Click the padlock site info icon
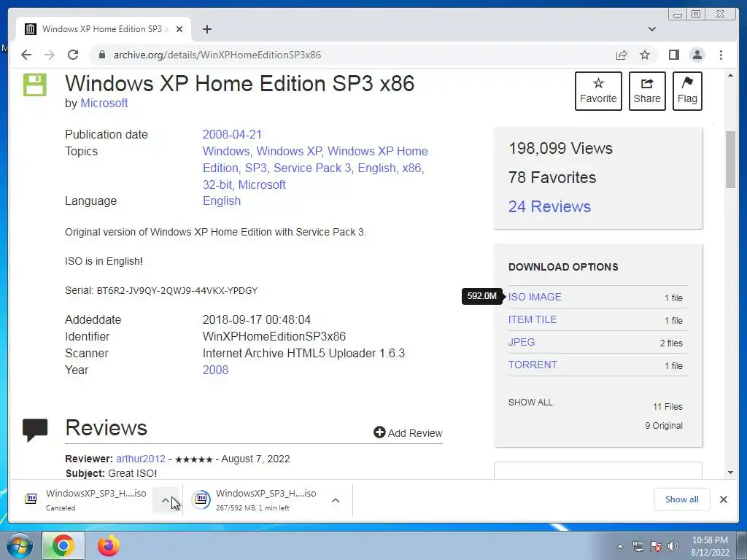 101,55
